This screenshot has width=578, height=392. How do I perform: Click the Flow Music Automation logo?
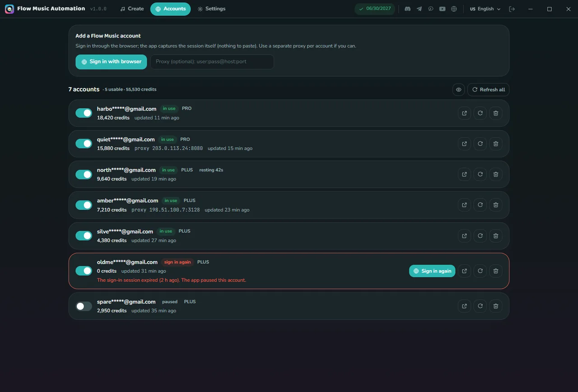9,9
